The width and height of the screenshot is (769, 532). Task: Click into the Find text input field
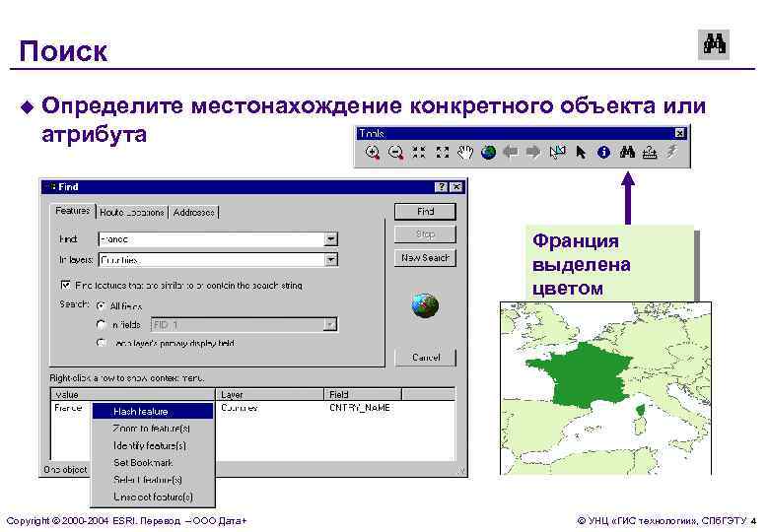[212, 239]
